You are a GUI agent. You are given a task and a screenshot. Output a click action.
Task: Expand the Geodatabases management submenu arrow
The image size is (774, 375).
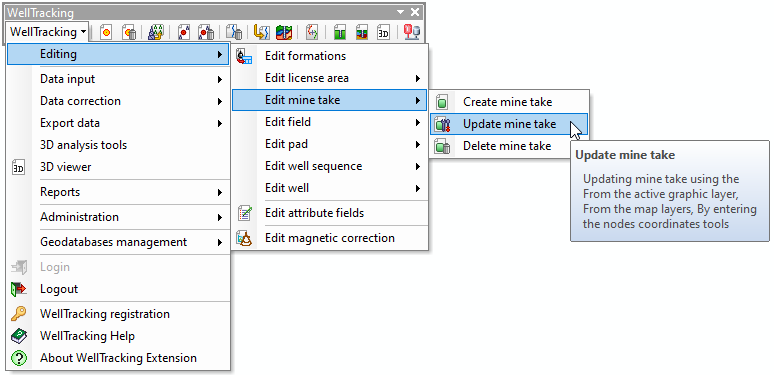pyautogui.click(x=220, y=242)
